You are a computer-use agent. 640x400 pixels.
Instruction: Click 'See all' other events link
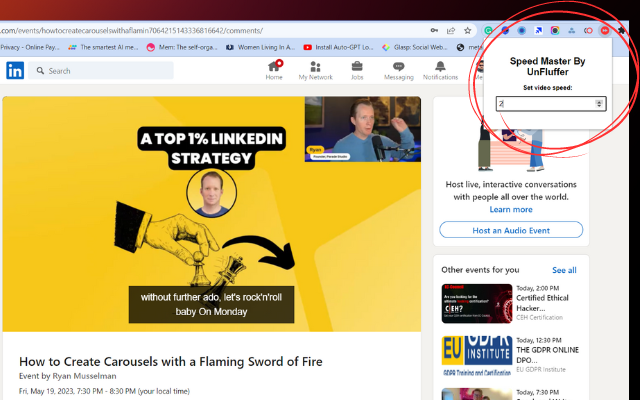coord(564,270)
